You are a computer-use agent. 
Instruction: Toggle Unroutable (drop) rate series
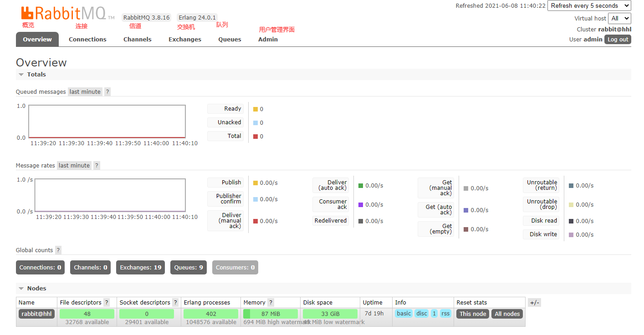541,204
